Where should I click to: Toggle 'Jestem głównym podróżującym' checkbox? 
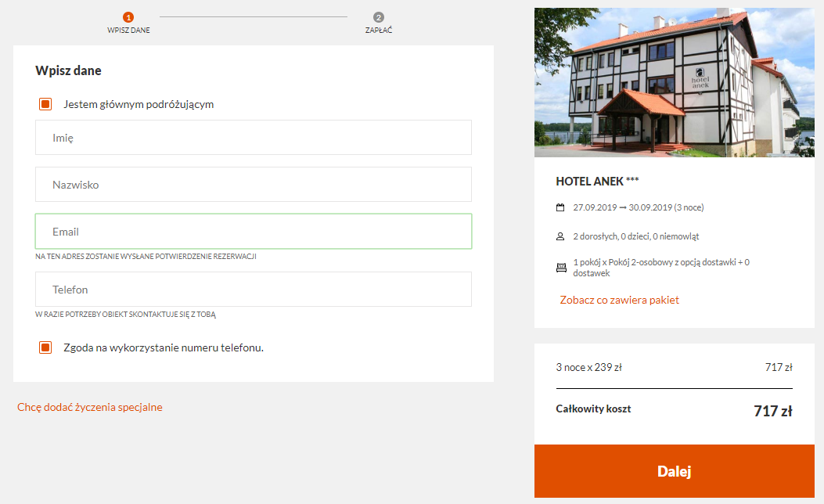click(x=45, y=104)
